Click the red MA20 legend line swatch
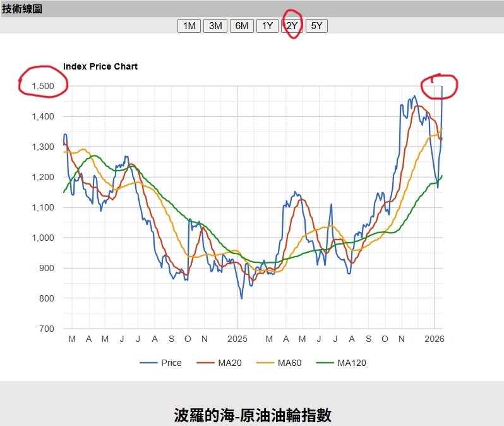The image size is (504, 426). [x=207, y=363]
